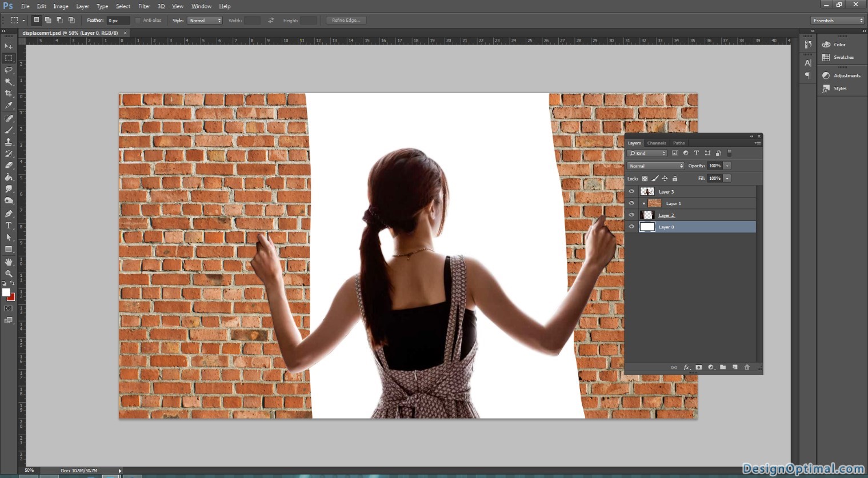Viewport: 868px width, 478px height.
Task: Click the white foreground color swatch
Action: 6,292
